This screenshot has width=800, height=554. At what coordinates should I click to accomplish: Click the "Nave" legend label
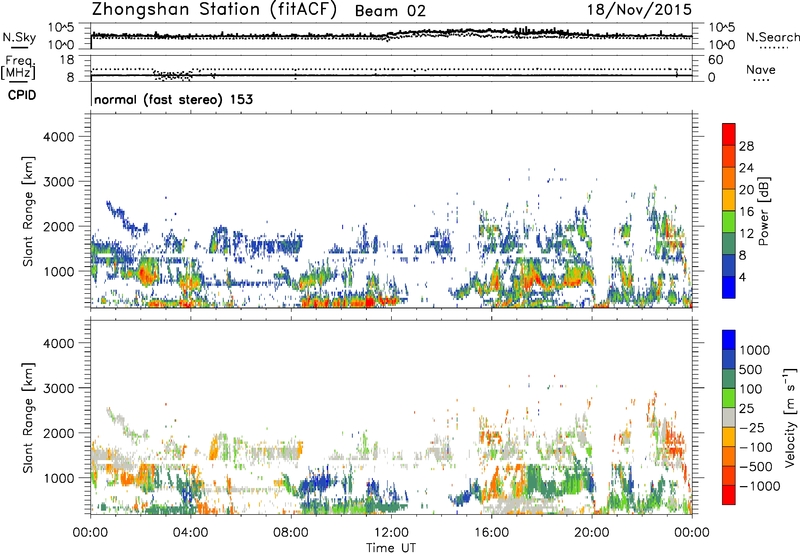(x=761, y=69)
